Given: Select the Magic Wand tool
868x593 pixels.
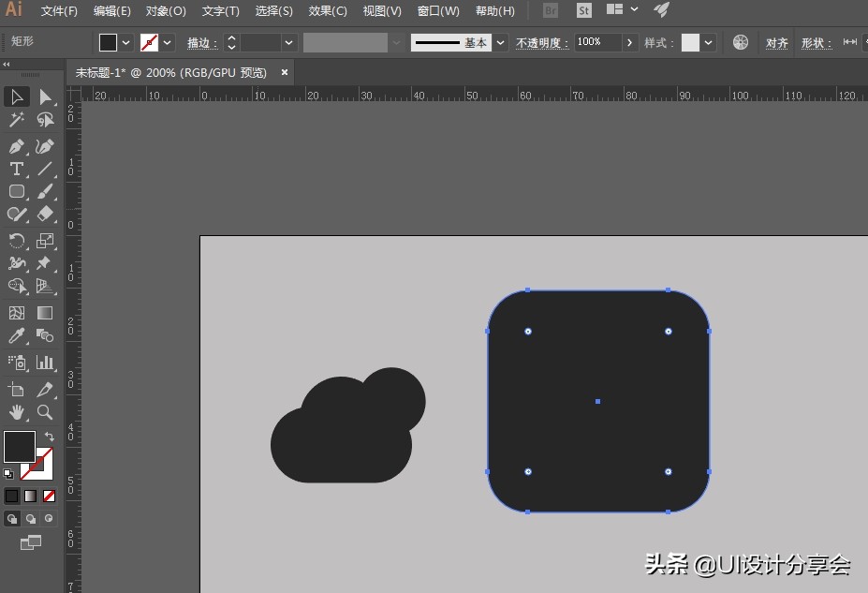Looking at the screenshot, I should tap(16, 119).
